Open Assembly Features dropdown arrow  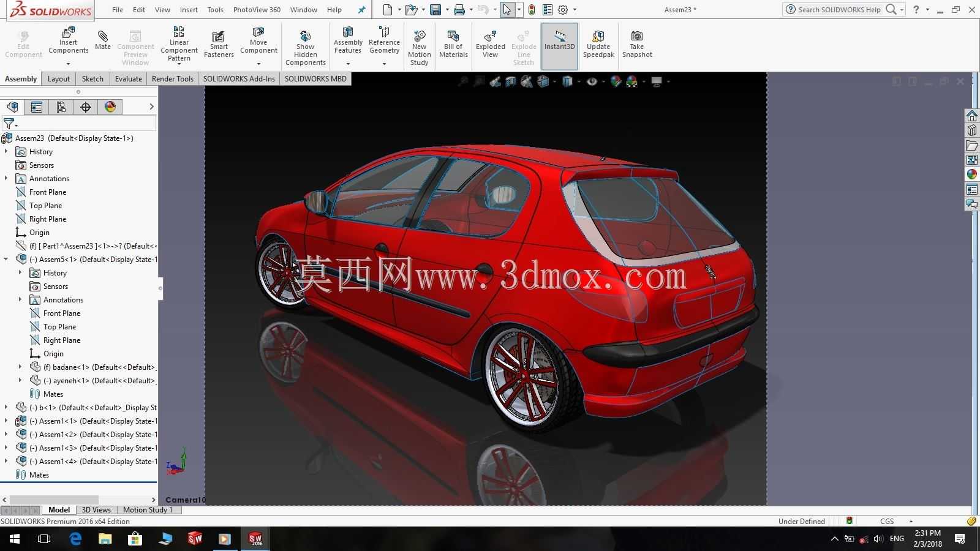click(348, 64)
